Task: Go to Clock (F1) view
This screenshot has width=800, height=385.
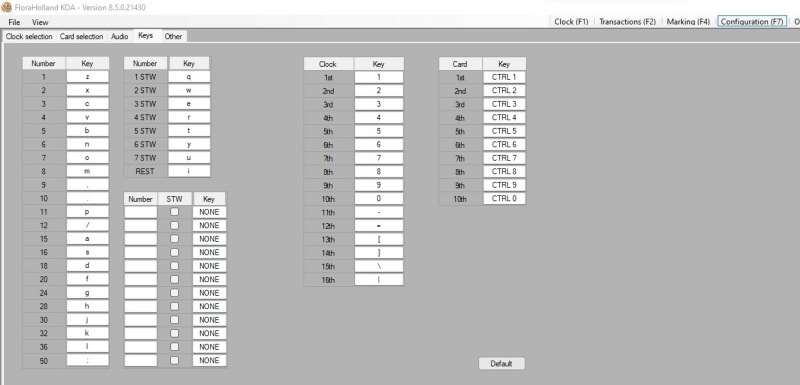Action: coord(571,21)
